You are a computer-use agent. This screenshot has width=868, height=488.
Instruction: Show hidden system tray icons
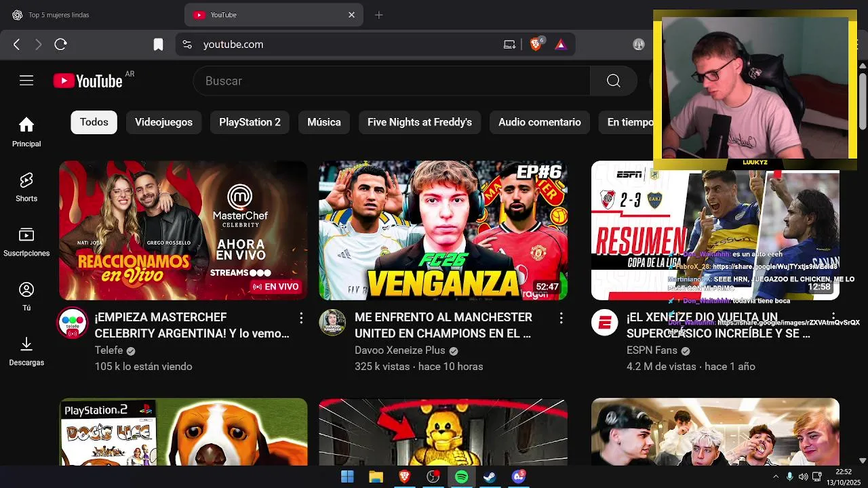pos(776,476)
